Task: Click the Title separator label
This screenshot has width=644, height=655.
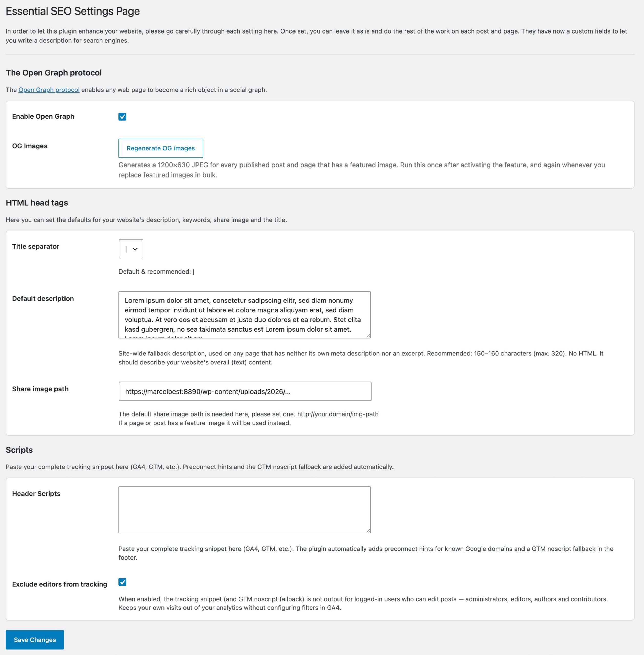Action: (36, 246)
